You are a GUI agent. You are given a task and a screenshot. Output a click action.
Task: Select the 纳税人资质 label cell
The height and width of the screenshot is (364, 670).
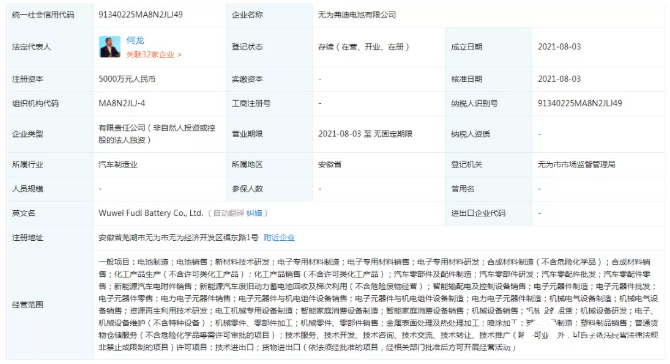click(489, 134)
